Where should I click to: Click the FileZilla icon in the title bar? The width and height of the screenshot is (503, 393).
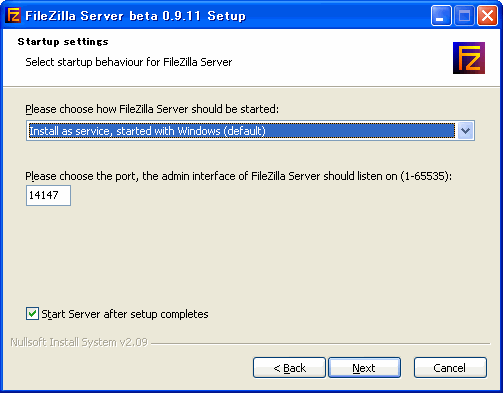[14, 15]
